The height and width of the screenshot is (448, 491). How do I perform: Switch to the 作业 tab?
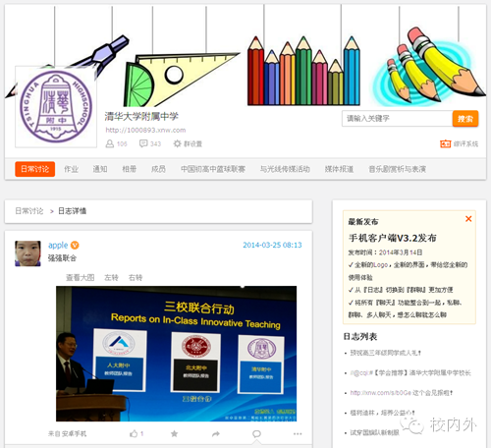click(x=71, y=169)
